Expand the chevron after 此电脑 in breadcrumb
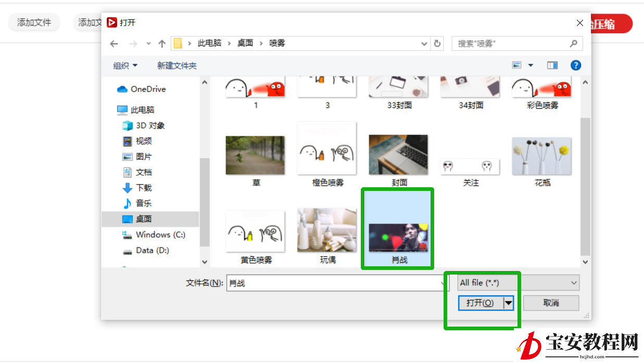The height and width of the screenshot is (363, 644). tap(229, 43)
